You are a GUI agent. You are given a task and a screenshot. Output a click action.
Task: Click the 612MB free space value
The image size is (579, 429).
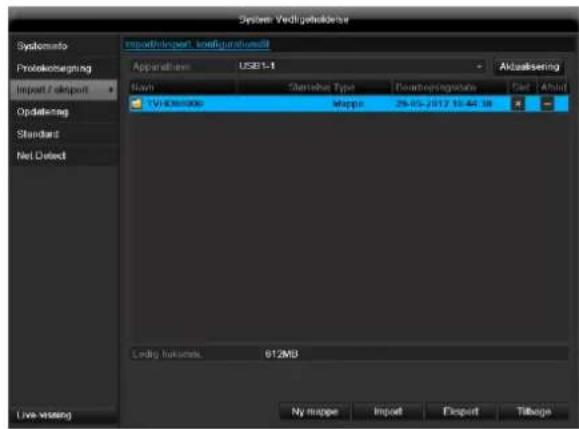[281, 354]
